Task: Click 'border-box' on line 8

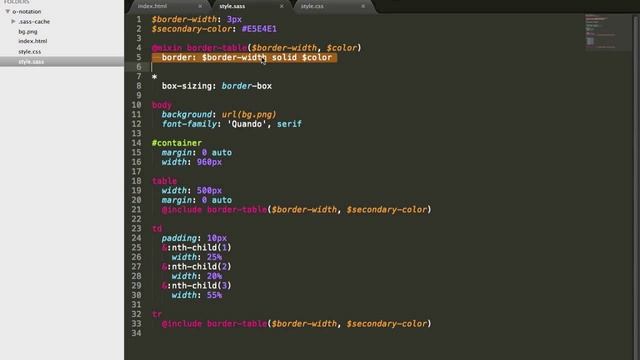Action: coord(247,86)
